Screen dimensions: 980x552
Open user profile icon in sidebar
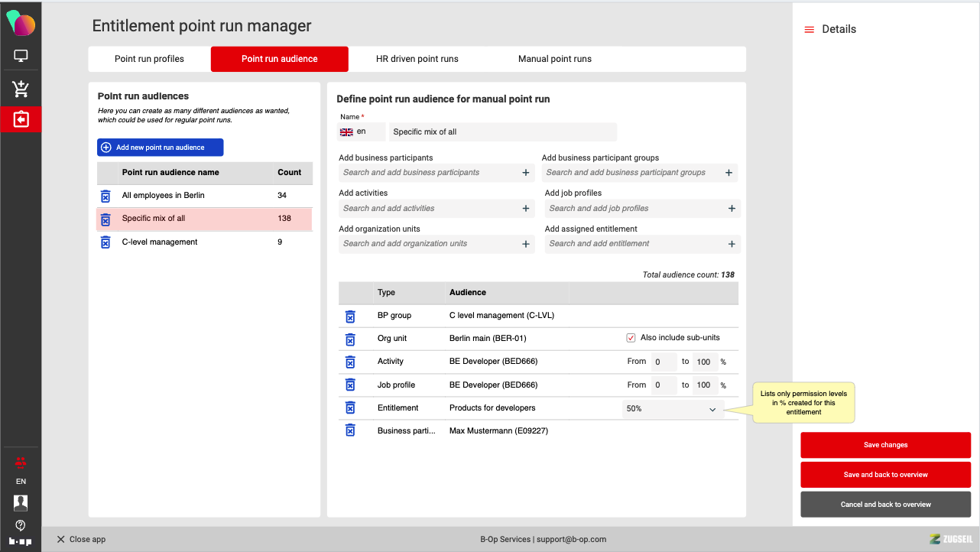click(21, 502)
